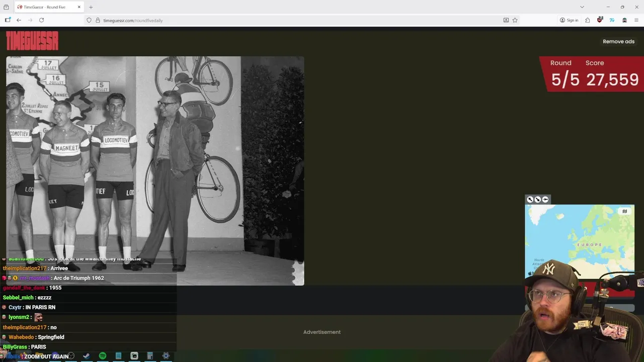Open the tracking protection shield icon
Viewport: 644px width, 362px height.
coord(89,20)
